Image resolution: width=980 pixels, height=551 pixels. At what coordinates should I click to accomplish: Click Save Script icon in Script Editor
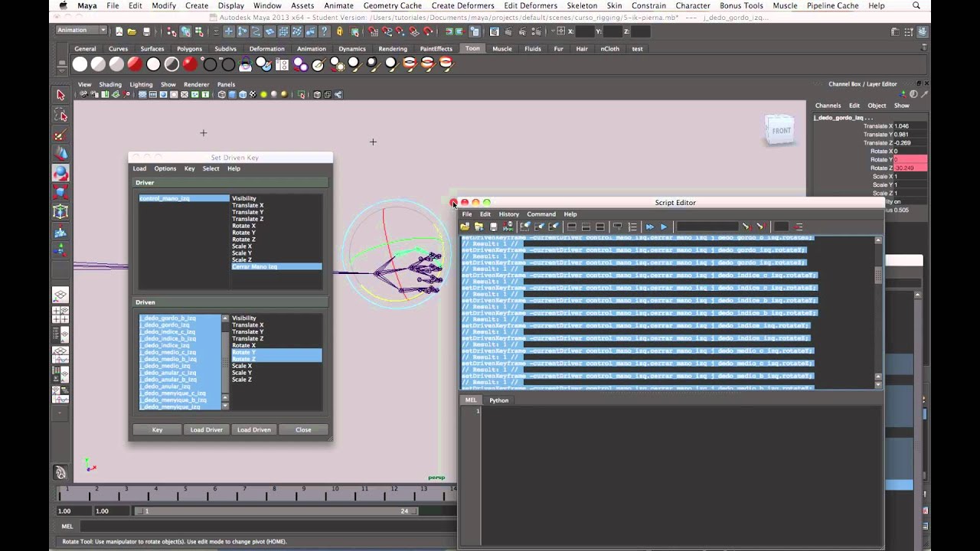point(494,227)
